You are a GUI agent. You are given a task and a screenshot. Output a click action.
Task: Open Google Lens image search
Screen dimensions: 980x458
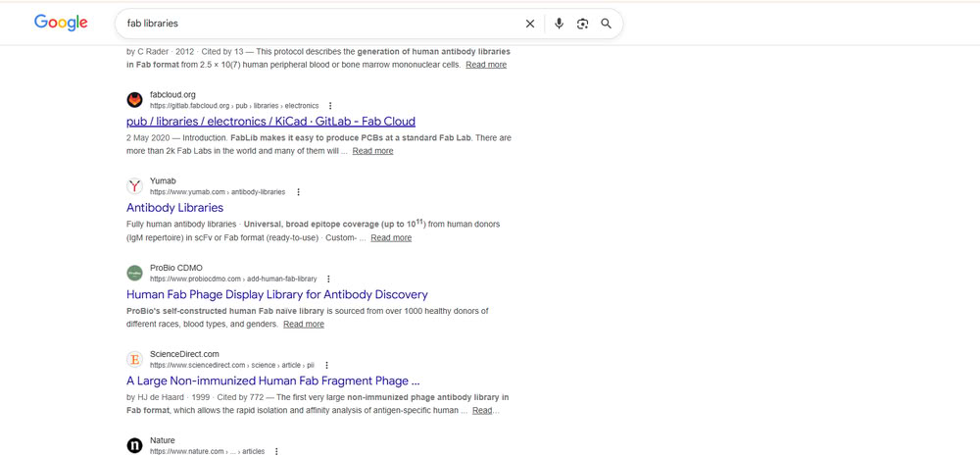coord(582,24)
